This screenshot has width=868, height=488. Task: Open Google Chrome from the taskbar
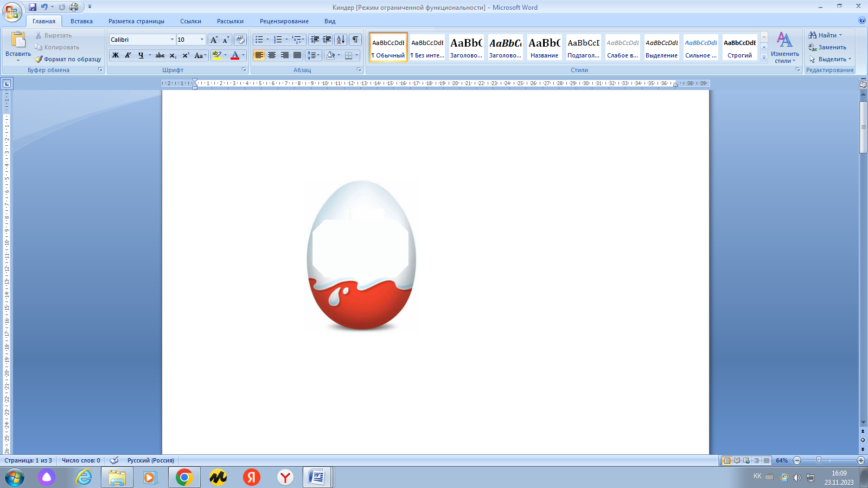coord(184,477)
